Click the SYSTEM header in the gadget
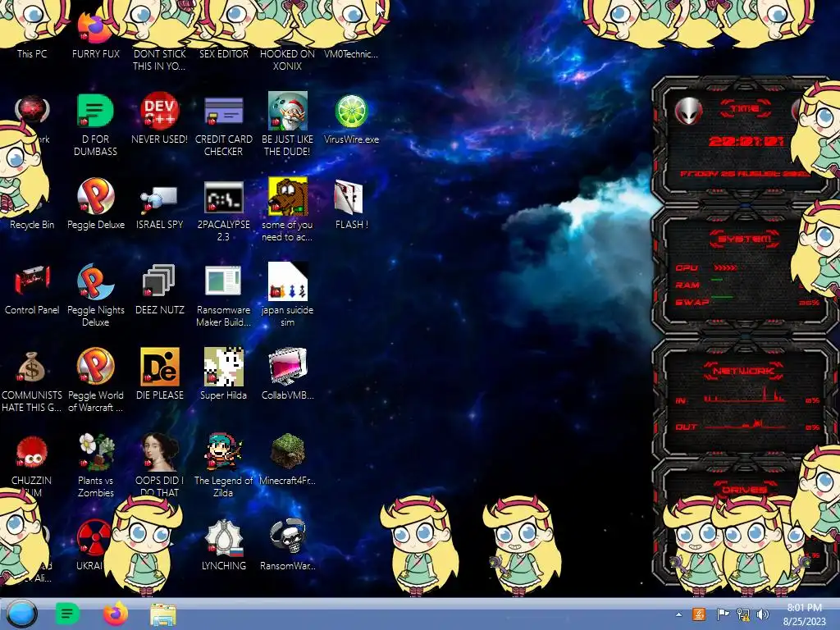840x630 pixels. [x=745, y=239]
